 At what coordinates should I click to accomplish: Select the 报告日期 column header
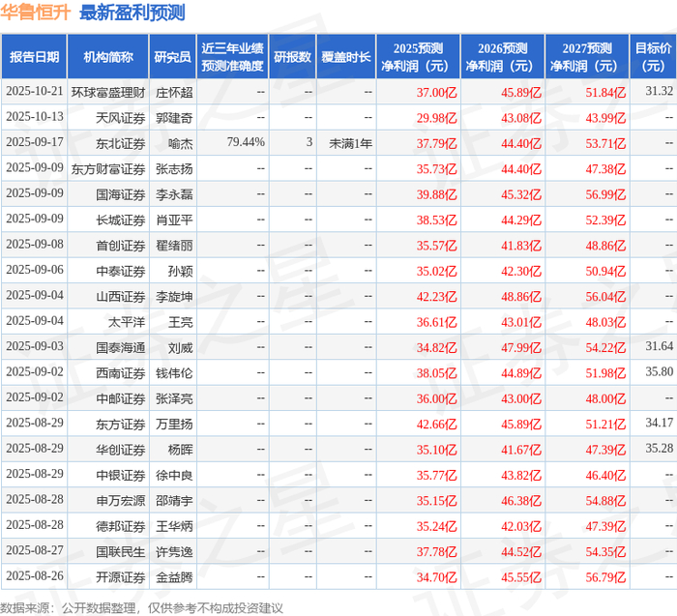pos(34,56)
